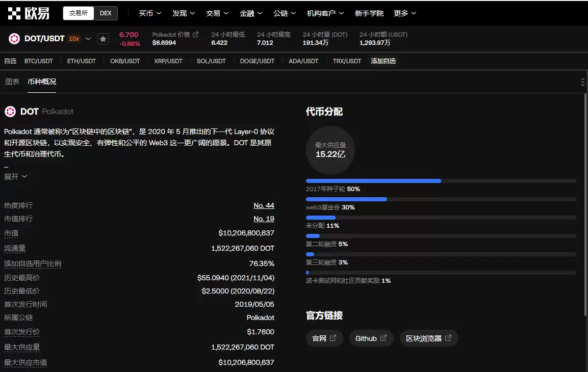Open the 更多 menu in navigation
588x372 pixels.
[x=405, y=13]
